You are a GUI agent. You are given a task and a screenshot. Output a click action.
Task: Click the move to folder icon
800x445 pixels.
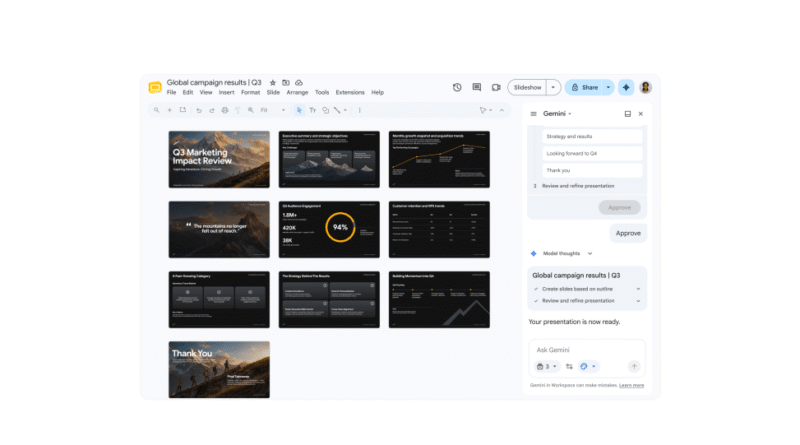[286, 83]
